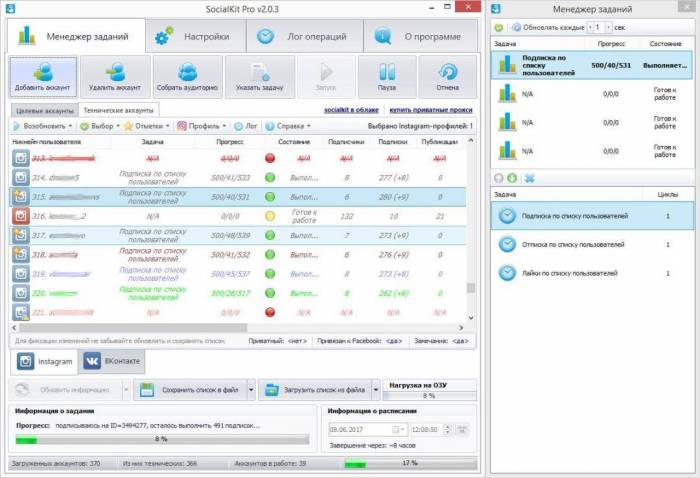Screen dimensions: 700x478
Task: Click the blue X icon in task manager
Action: [x=530, y=178]
